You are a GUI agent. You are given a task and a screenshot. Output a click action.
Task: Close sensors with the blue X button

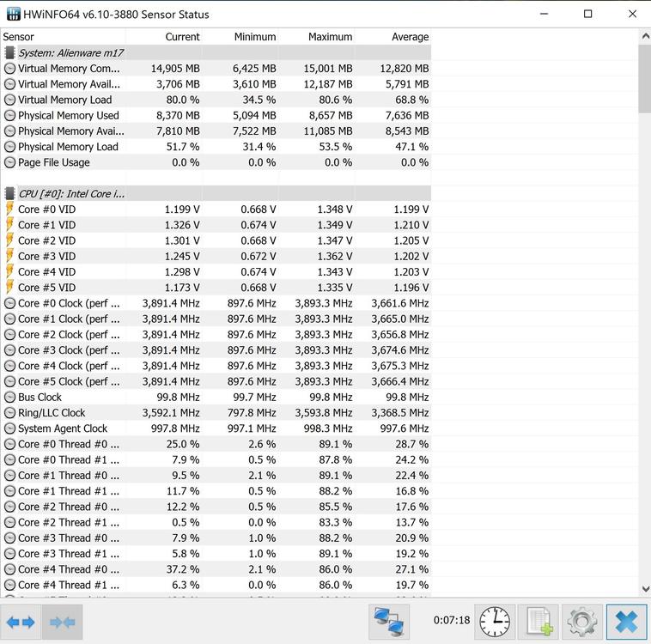pyautogui.click(x=626, y=622)
